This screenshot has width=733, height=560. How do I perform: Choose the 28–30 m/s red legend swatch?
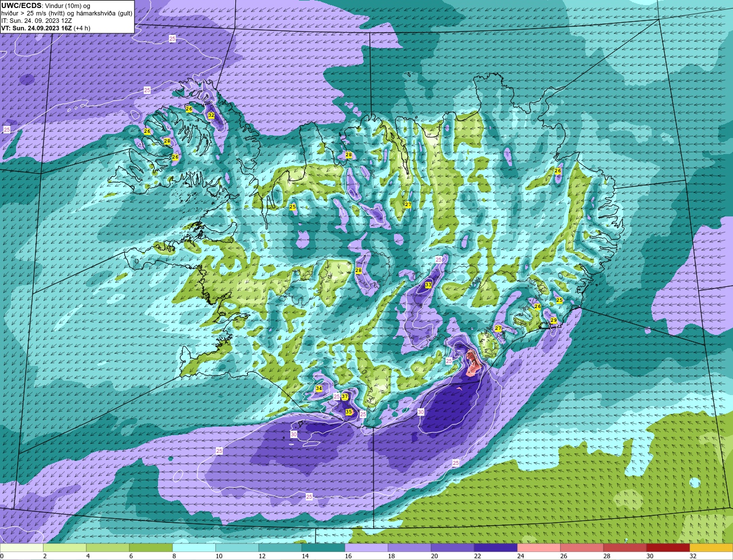pos(625,547)
